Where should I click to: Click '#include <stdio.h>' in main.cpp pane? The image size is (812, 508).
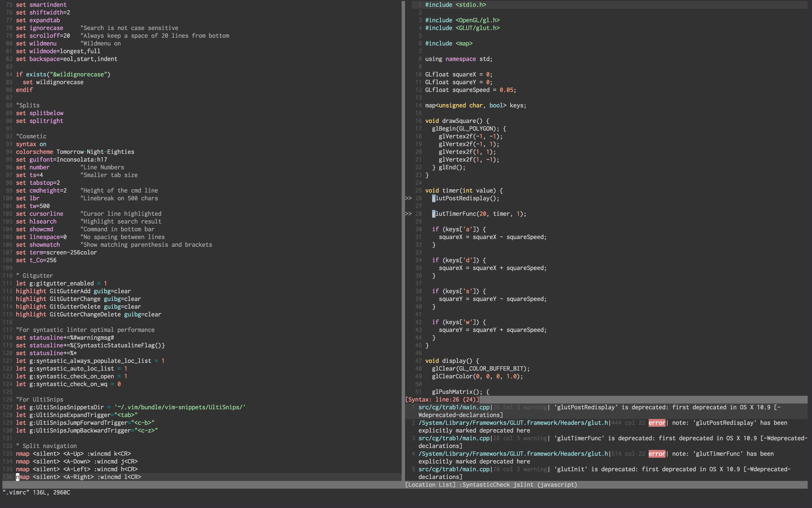456,5
